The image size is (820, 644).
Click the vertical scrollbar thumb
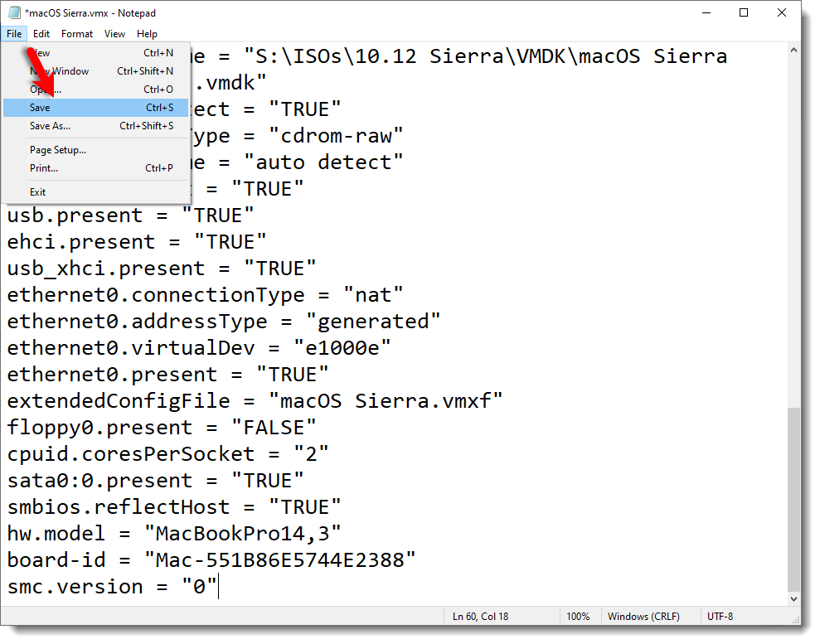coord(793,497)
